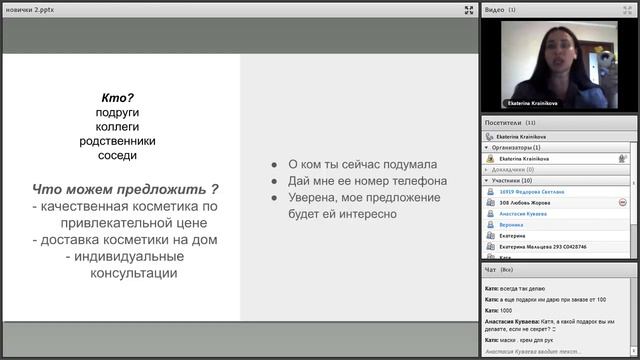Collapse the Организаторы (1) group
Viewport: 640px width, 360px height.
click(x=486, y=147)
